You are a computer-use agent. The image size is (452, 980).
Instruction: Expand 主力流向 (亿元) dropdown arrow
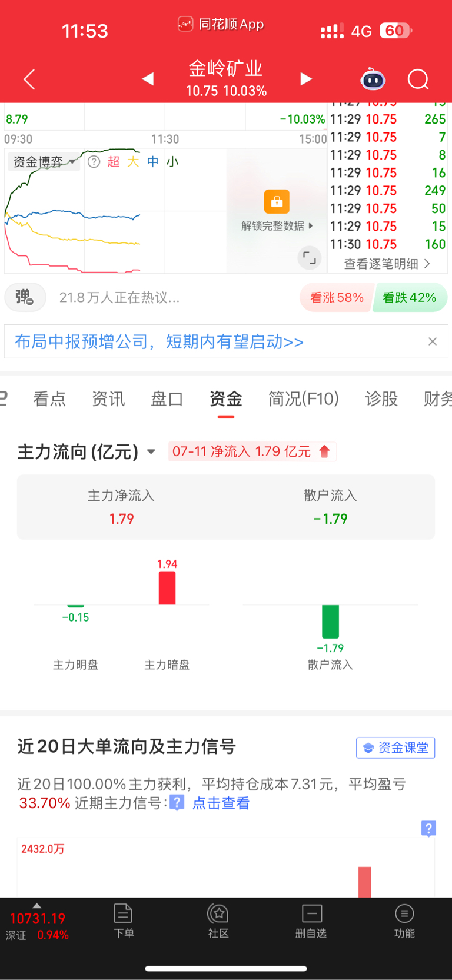coord(151,451)
